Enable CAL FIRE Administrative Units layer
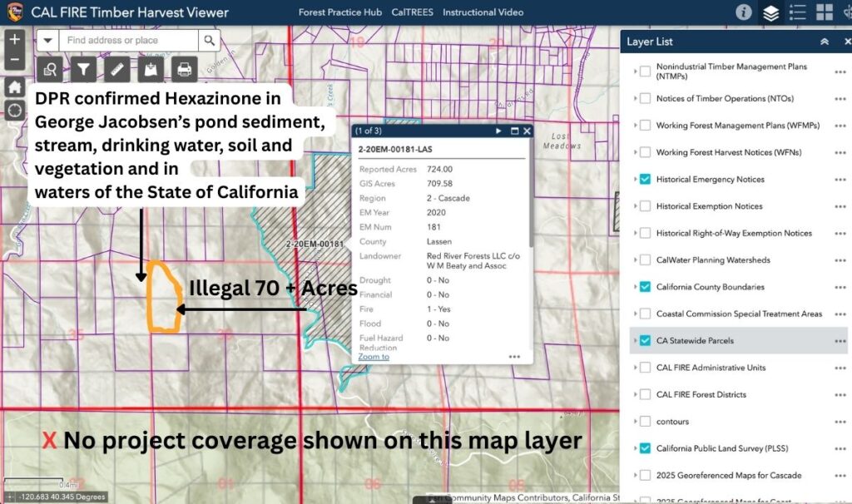 (645, 368)
